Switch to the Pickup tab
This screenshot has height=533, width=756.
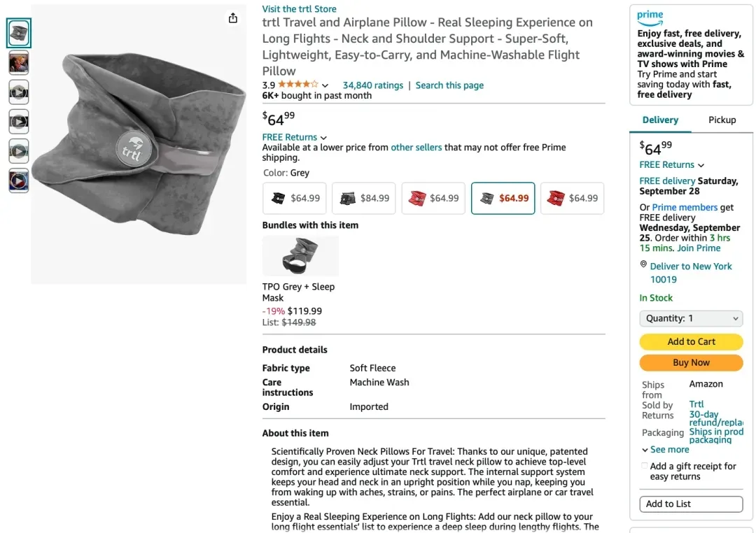tap(722, 120)
